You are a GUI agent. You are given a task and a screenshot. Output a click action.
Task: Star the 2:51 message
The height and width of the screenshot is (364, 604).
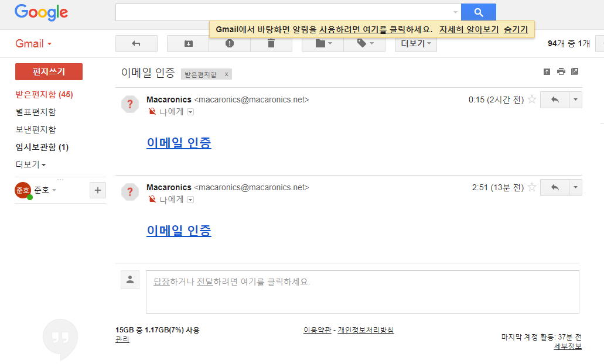tap(532, 187)
